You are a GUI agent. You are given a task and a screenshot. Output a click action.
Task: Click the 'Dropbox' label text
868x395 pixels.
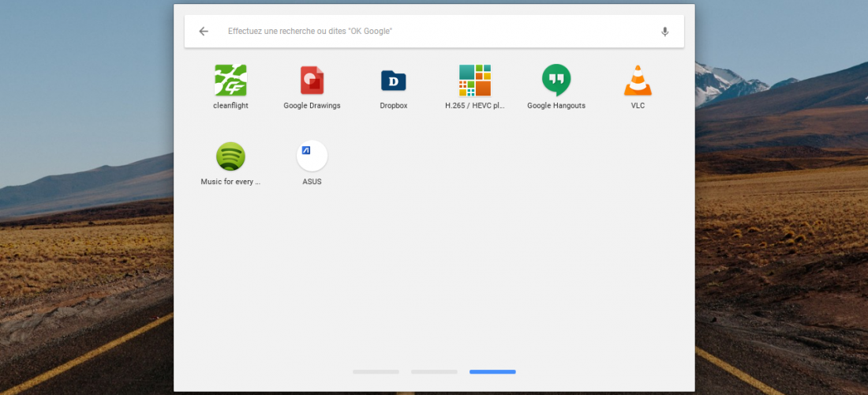394,106
